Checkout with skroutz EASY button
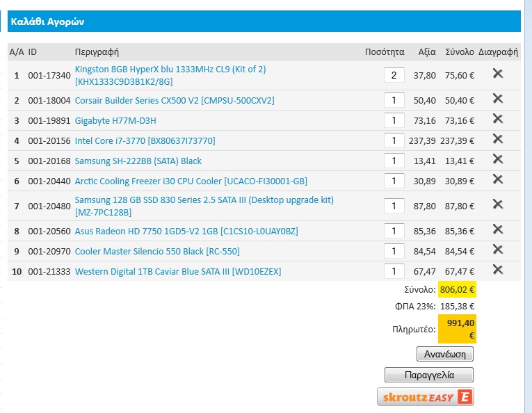The height and width of the screenshot is (413, 532). pos(426,397)
